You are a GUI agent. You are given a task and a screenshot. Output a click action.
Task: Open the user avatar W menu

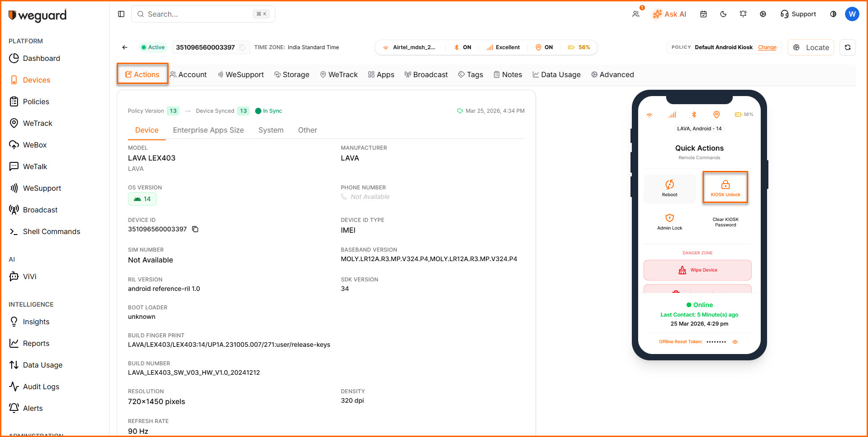tap(851, 14)
